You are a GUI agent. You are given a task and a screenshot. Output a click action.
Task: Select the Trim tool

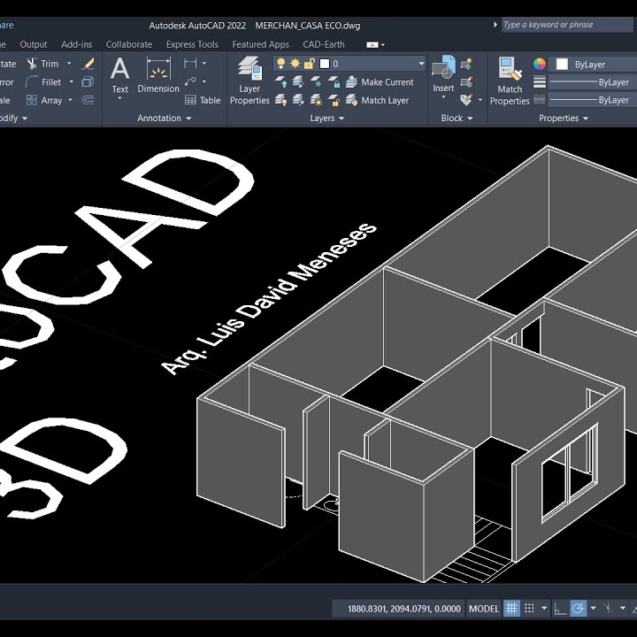43,64
